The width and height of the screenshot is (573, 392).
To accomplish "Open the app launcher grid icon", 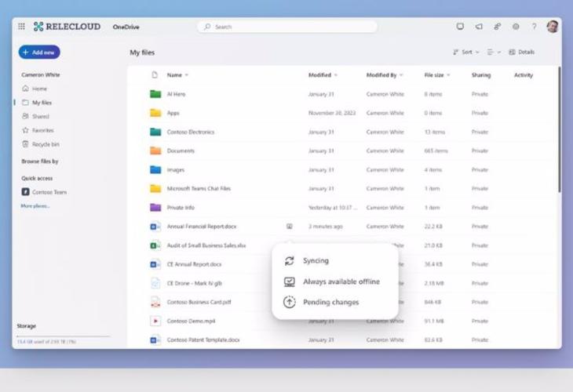I will (x=21, y=27).
